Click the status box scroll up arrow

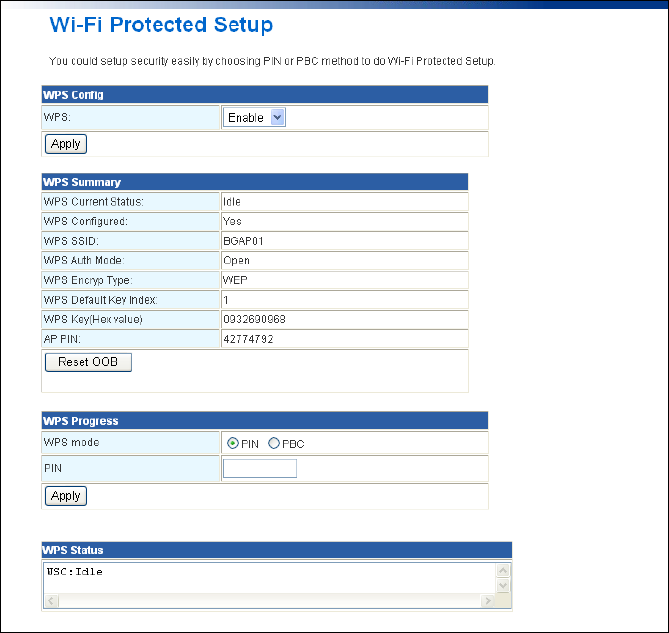tap(503, 570)
